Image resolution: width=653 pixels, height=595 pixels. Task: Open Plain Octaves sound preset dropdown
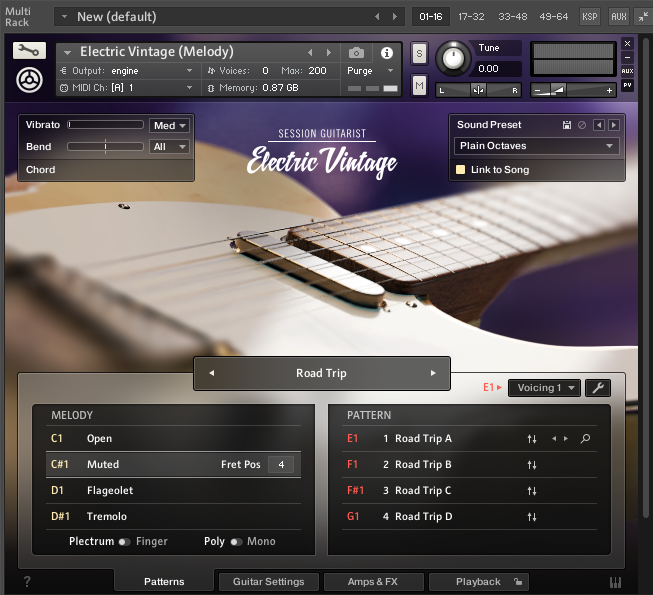(536, 146)
